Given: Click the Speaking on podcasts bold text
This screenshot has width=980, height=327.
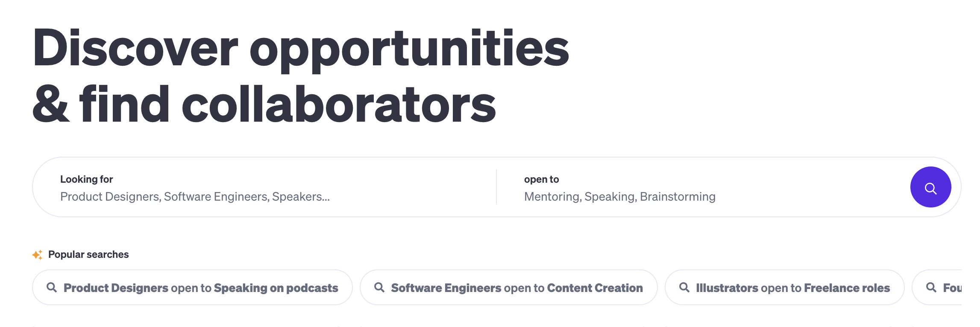Looking at the screenshot, I should tap(276, 288).
